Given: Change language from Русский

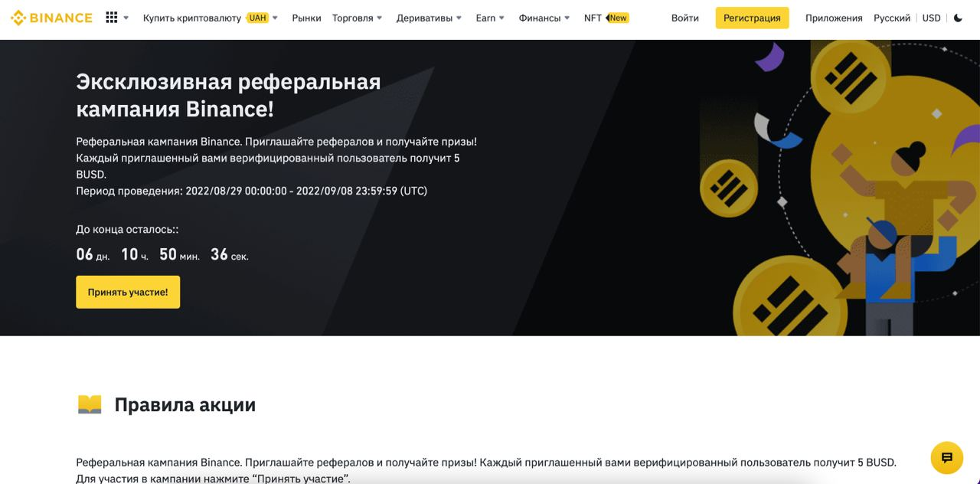Looking at the screenshot, I should pyautogui.click(x=892, y=18).
